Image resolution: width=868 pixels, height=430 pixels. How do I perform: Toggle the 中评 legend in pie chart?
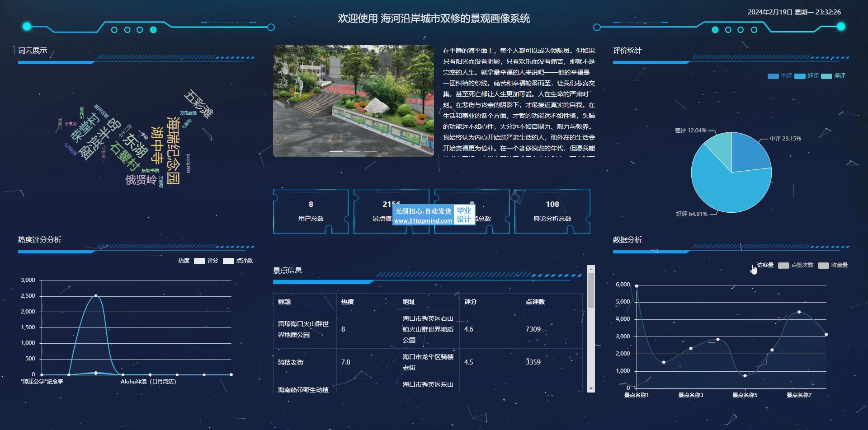(780, 76)
